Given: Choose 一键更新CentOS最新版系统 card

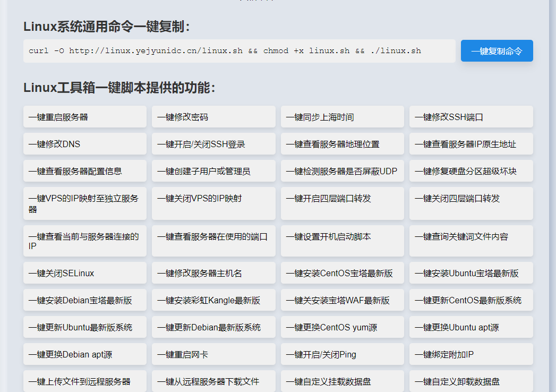Looking at the screenshot, I should pyautogui.click(x=471, y=300).
